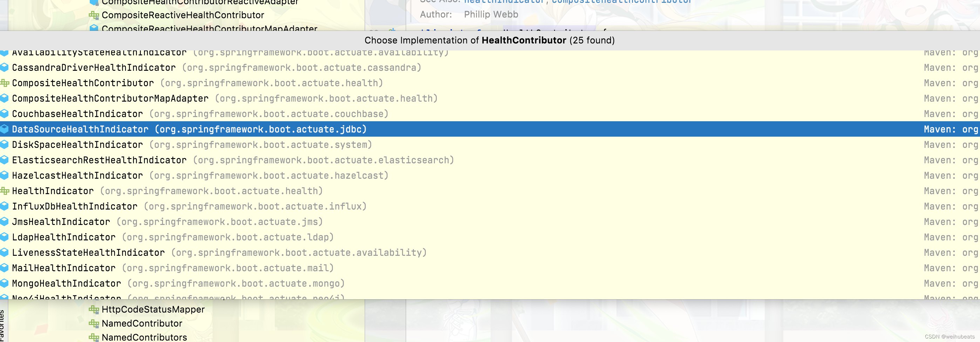Open NamedContributor in the project tree
The width and height of the screenshot is (980, 342).
click(142, 323)
